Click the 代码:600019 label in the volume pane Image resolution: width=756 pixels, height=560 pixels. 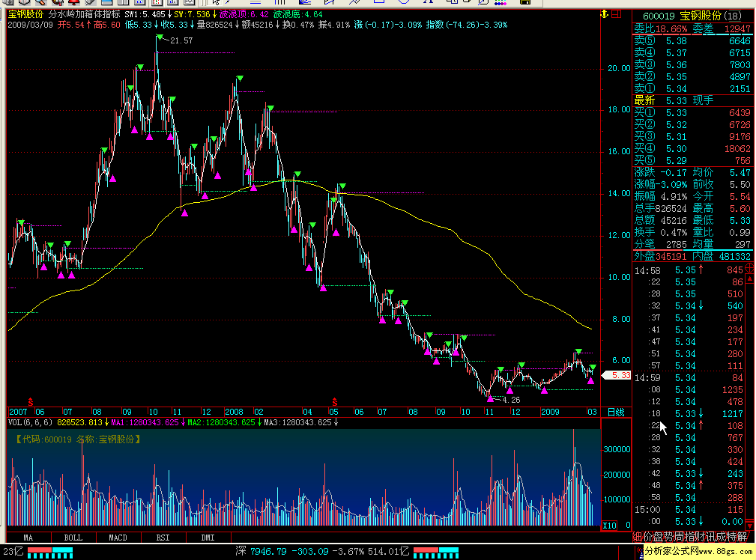click(78, 439)
